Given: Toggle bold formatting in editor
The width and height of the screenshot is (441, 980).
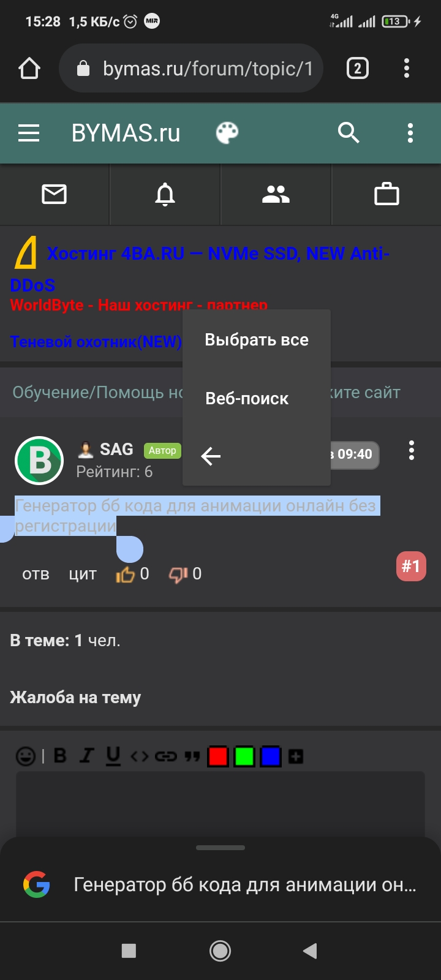Looking at the screenshot, I should (x=60, y=756).
